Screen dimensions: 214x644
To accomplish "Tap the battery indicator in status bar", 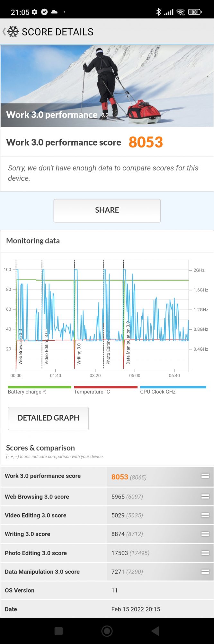I will [x=194, y=12].
